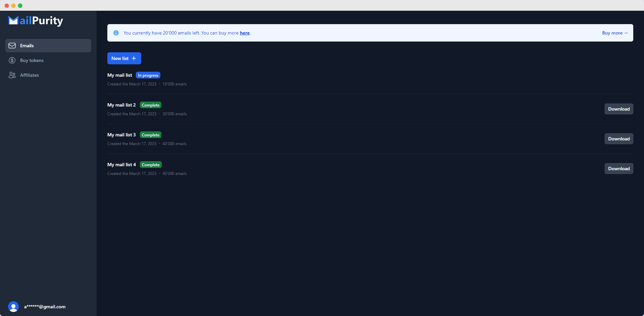Open the Buy tokens page
644x316 pixels.
pos(32,60)
